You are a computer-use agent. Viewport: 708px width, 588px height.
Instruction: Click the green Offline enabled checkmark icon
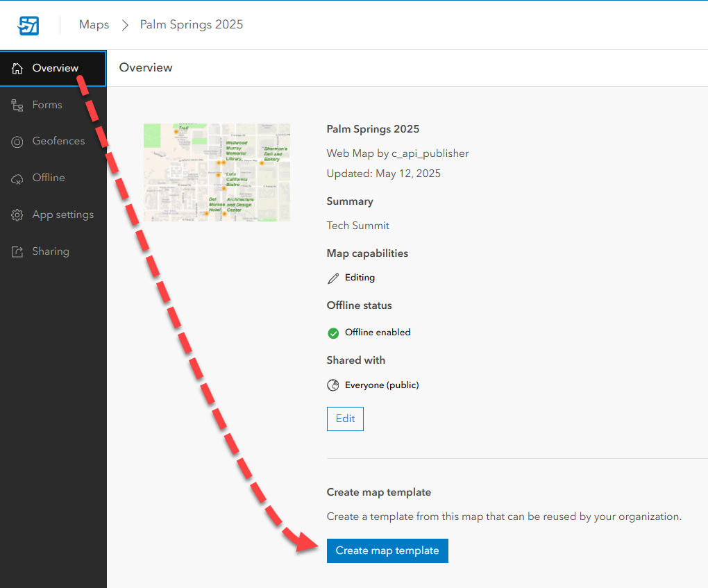pyautogui.click(x=332, y=333)
